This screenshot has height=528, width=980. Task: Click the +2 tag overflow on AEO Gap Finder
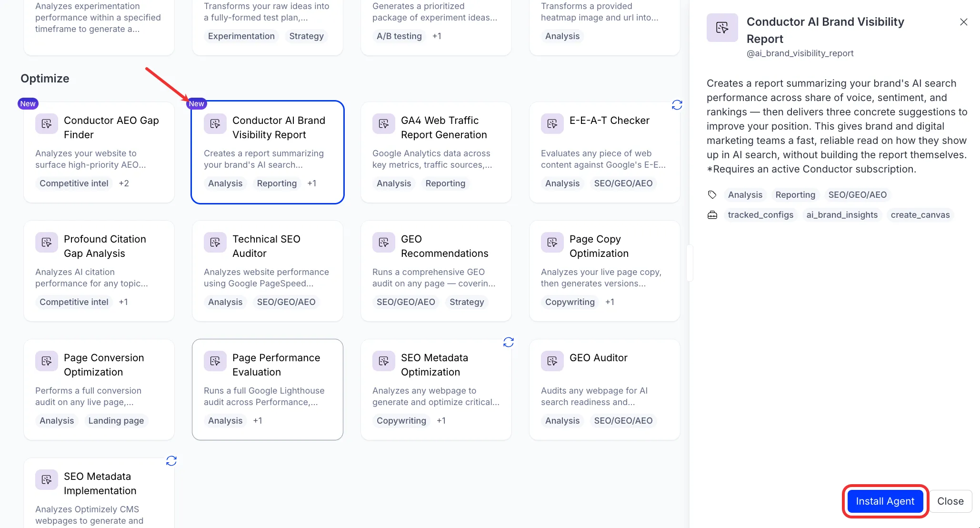pos(124,183)
